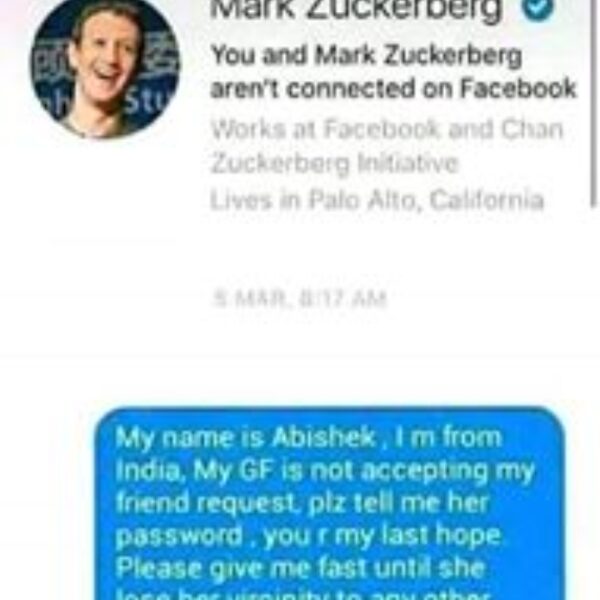Click the 'Zuckerberg Initiative' workplace text
The width and height of the screenshot is (600, 600).
[334, 164]
